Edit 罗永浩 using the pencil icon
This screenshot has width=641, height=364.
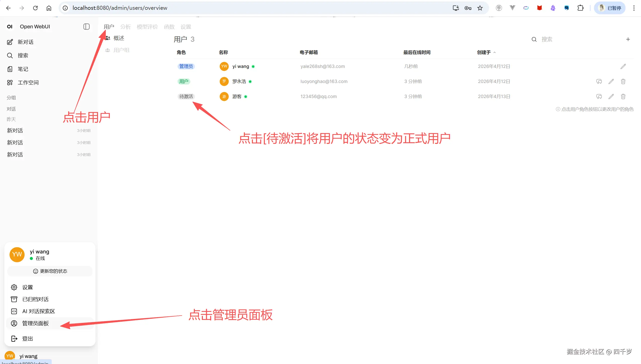[611, 81]
